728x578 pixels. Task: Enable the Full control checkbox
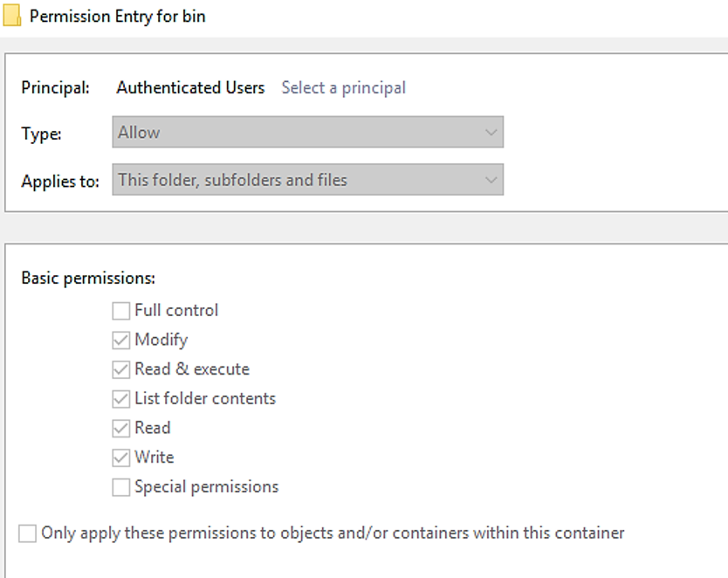[x=120, y=310]
